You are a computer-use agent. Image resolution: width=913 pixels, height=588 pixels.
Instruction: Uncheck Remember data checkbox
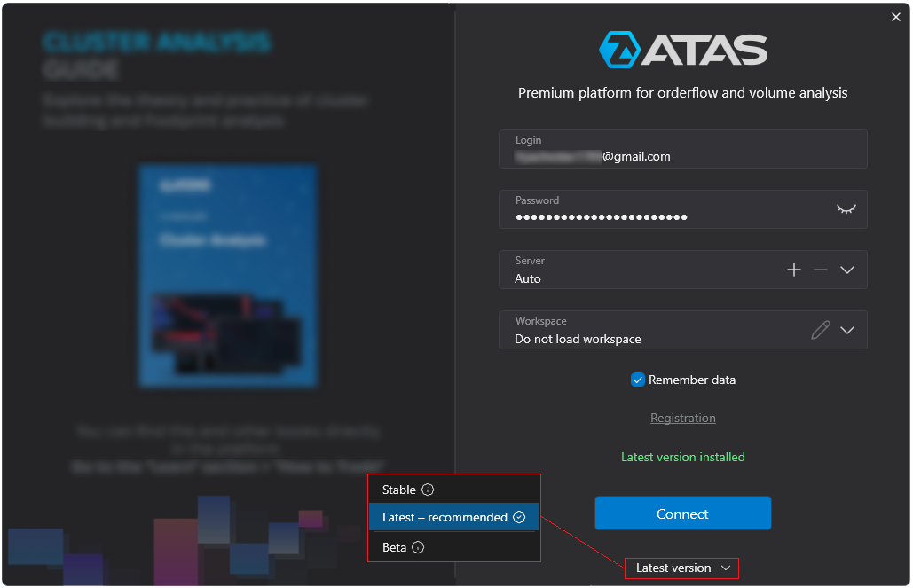coord(638,380)
